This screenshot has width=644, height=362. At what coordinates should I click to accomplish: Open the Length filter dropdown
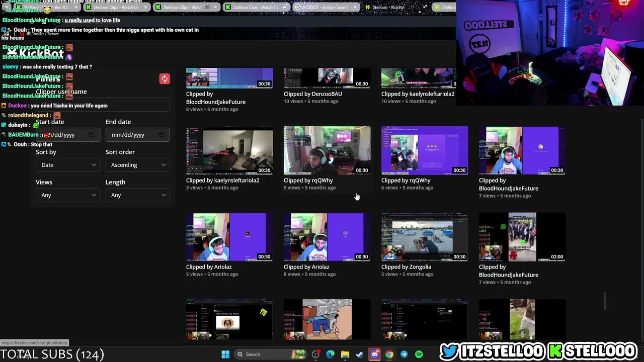pos(137,195)
